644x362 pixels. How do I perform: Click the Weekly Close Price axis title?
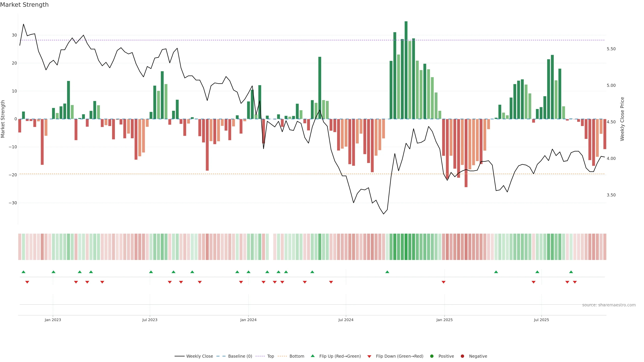pos(622,119)
